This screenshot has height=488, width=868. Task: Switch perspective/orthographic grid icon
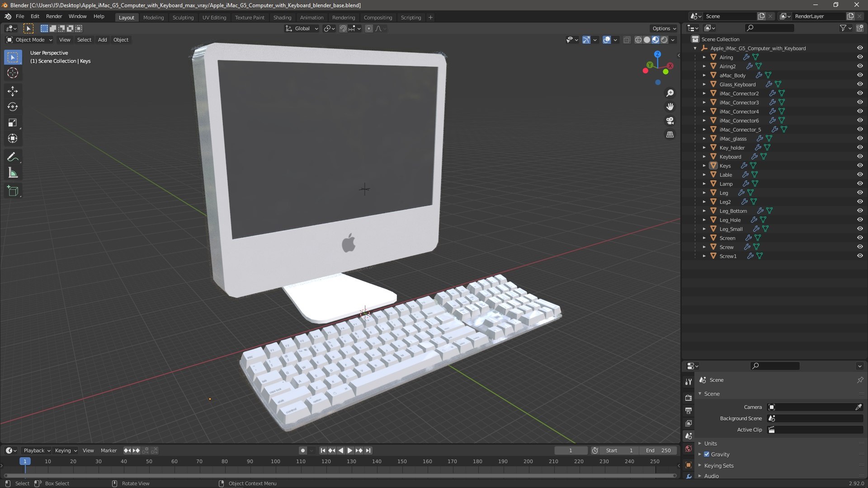[670, 135]
